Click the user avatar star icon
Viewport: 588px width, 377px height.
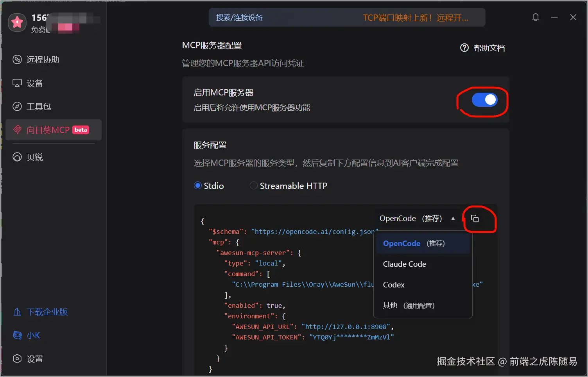(x=17, y=23)
